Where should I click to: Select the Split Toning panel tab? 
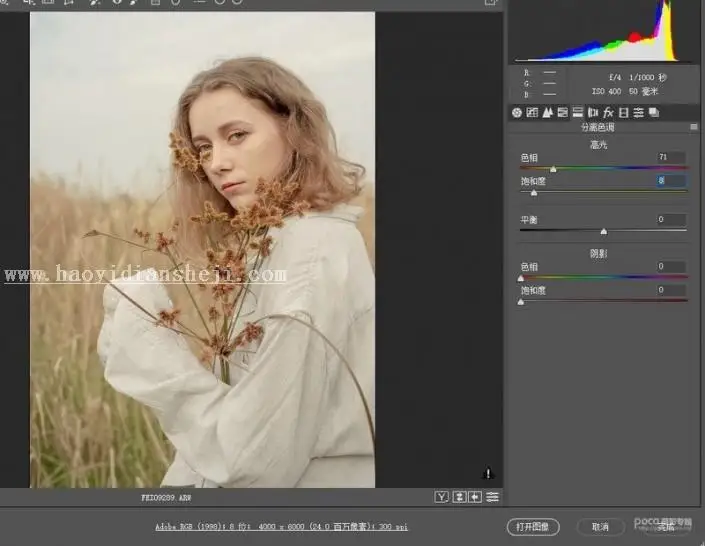click(578, 112)
